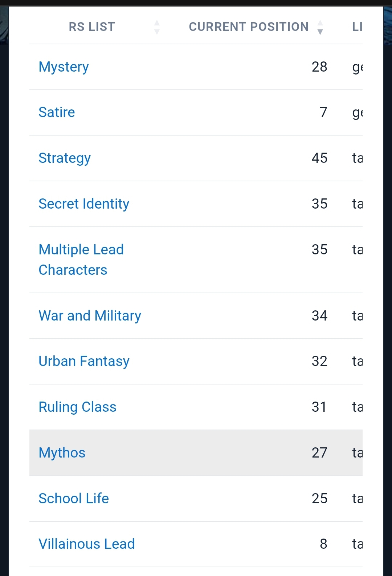Viewport: 392px width, 576px height.
Task: Sort by RS List column arrows
Action: tap(157, 27)
